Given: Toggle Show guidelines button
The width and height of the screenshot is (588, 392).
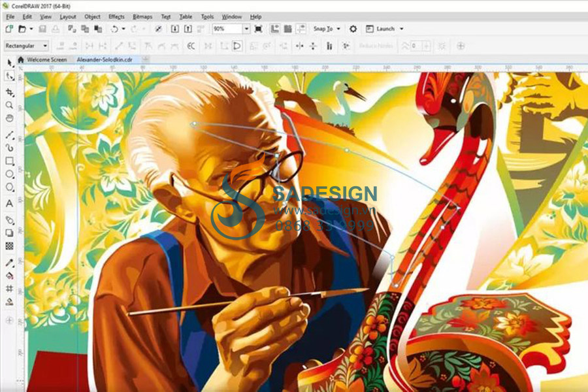Looking at the screenshot, I should (301, 29).
